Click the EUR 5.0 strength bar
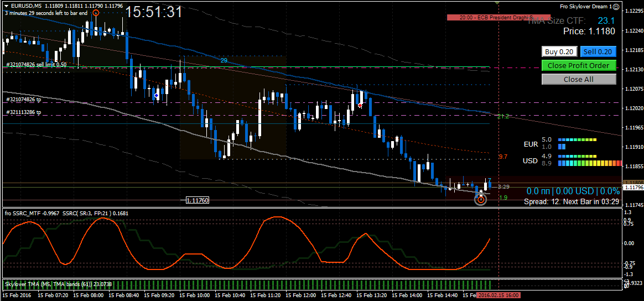Screen dimensions: 644x301 pos(577,139)
